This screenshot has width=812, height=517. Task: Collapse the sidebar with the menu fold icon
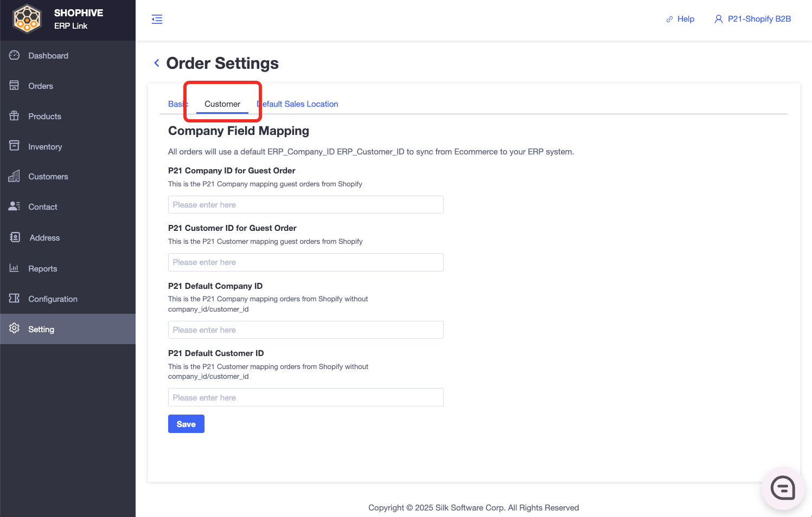(x=157, y=20)
